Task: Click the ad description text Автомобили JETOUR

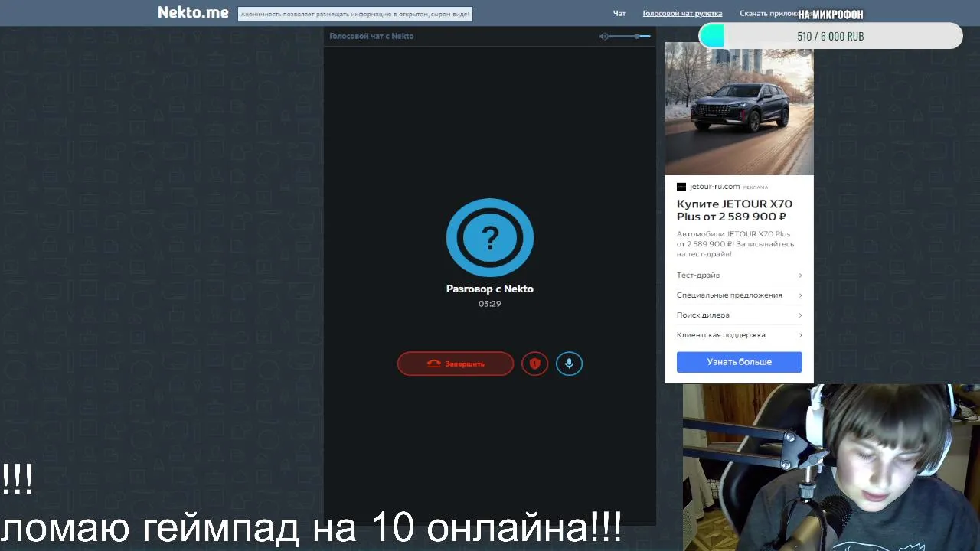Action: 735,244
